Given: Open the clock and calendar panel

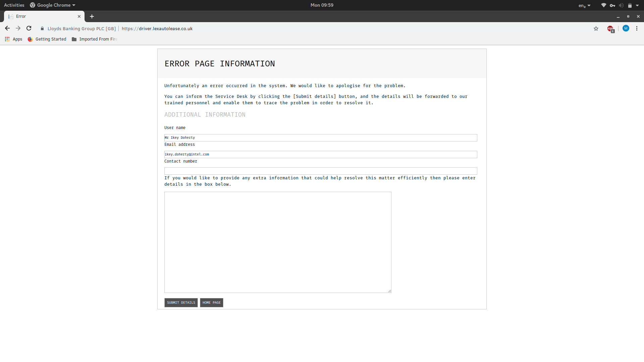Looking at the screenshot, I should pos(322,5).
